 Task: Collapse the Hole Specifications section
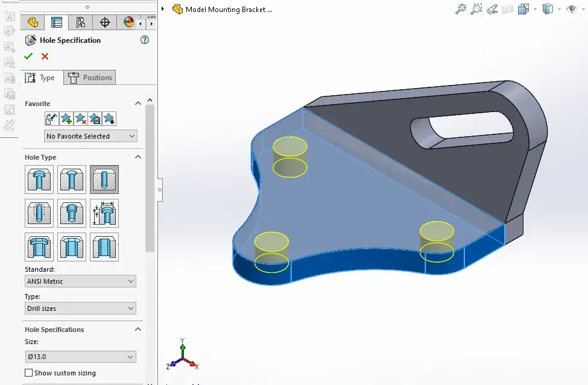138,330
